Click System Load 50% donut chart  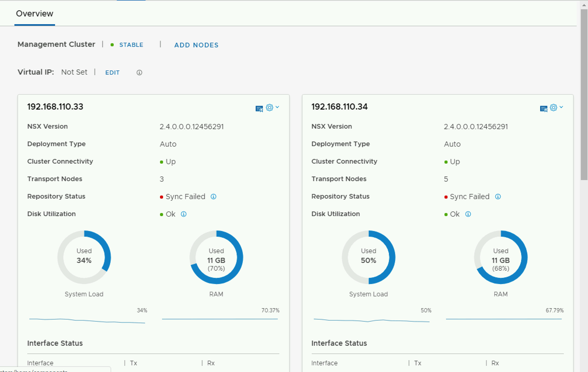click(368, 257)
